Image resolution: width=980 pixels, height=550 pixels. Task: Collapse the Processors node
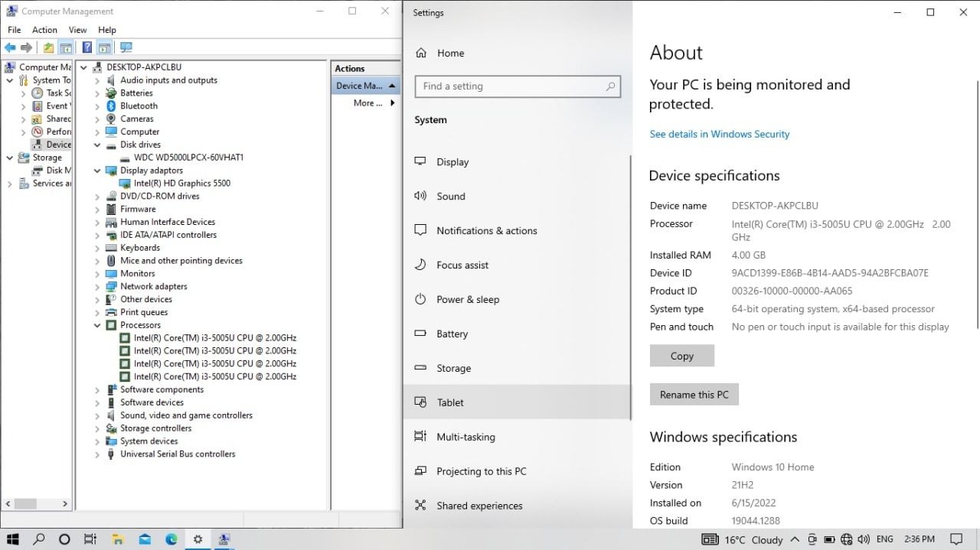click(x=97, y=325)
